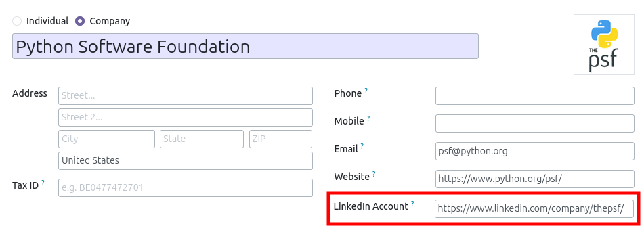Viewport: 644px width, 247px height.
Task: Click the ZIP input field
Action: [x=280, y=139]
